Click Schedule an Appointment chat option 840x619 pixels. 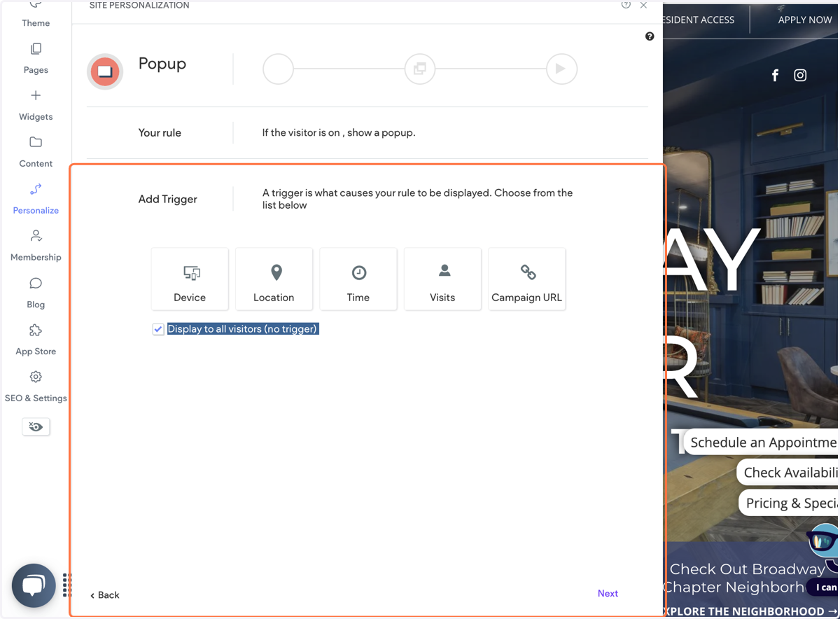[762, 443]
